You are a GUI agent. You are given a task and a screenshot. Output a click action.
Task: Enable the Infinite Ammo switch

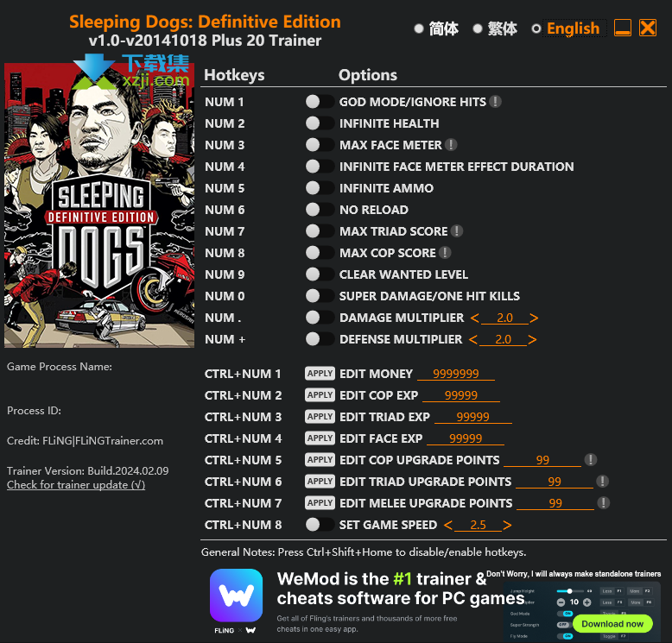pyautogui.click(x=320, y=188)
